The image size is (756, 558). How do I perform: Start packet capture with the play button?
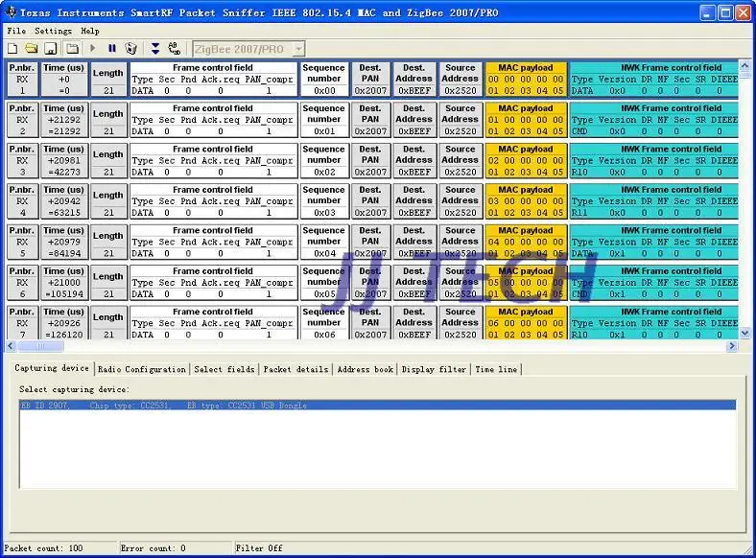92,48
